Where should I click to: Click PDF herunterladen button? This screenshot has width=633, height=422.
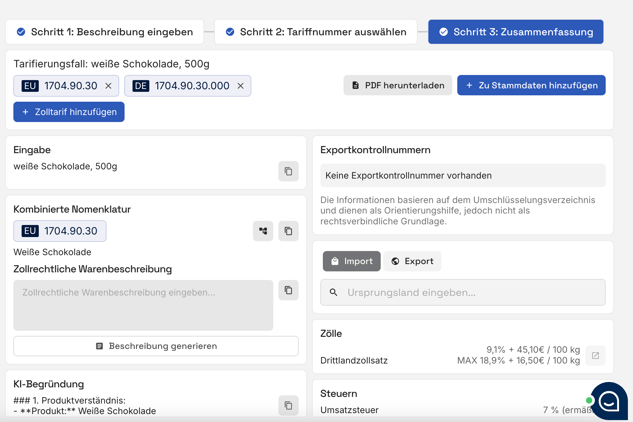pyautogui.click(x=397, y=86)
